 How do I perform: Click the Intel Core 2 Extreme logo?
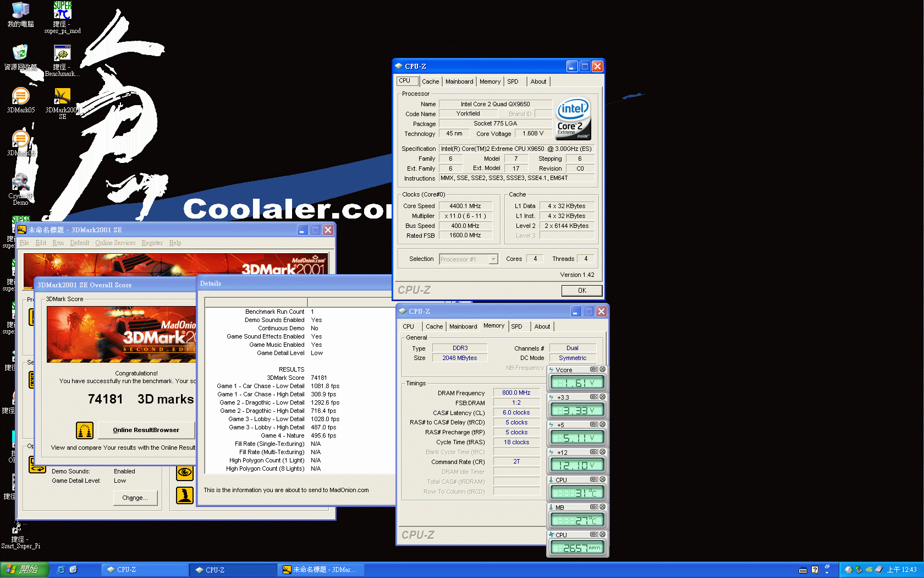tap(573, 119)
